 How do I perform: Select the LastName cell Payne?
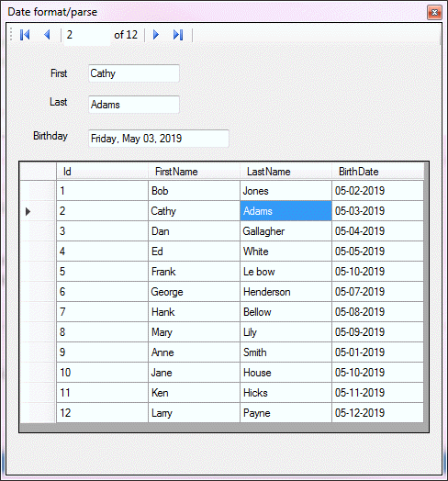[x=286, y=413]
